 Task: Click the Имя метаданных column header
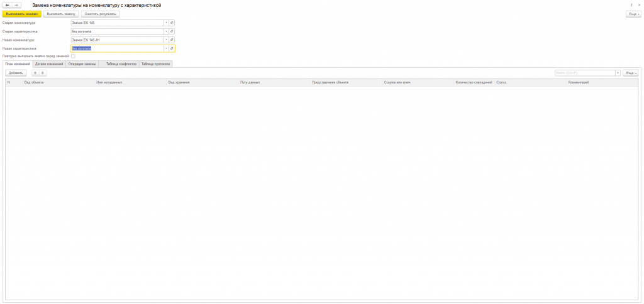click(x=131, y=82)
